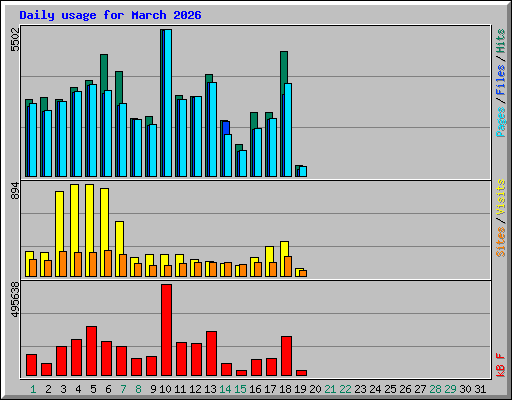Click day 2 on the date axis
Image resolution: width=512 pixels, height=400 pixels.
click(48, 389)
